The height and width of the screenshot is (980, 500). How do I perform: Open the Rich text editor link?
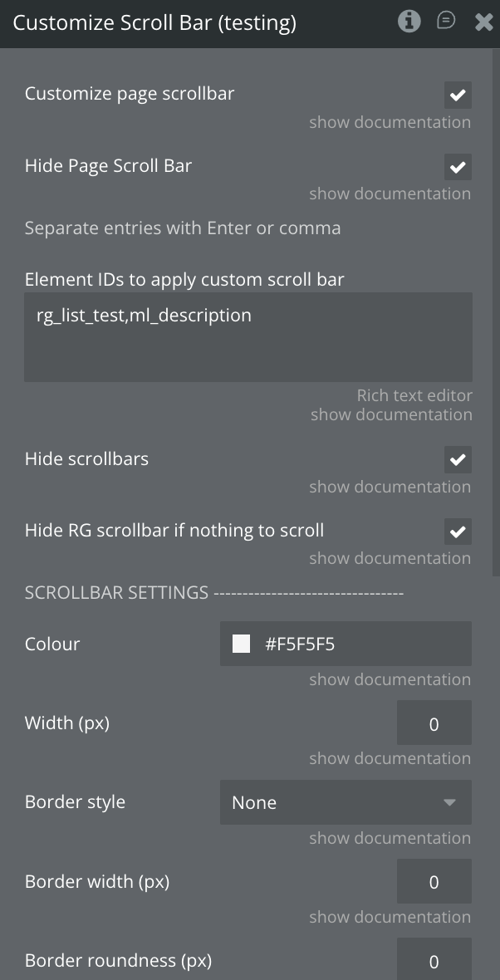[x=414, y=395]
